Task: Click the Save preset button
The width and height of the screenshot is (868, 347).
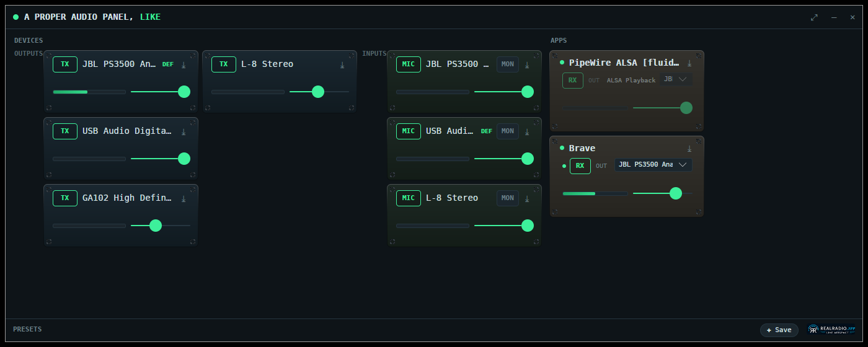Action: (779, 330)
